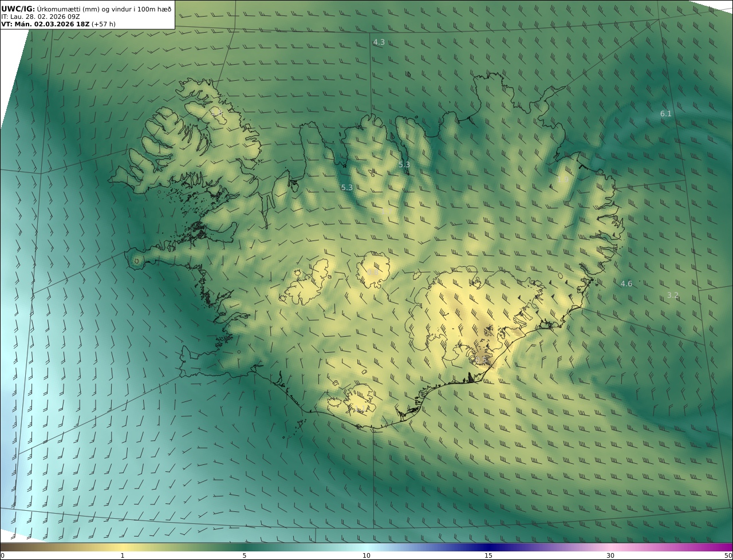Click the 15 tick label on the color scale
This screenshot has width=733, height=560.
(488, 555)
